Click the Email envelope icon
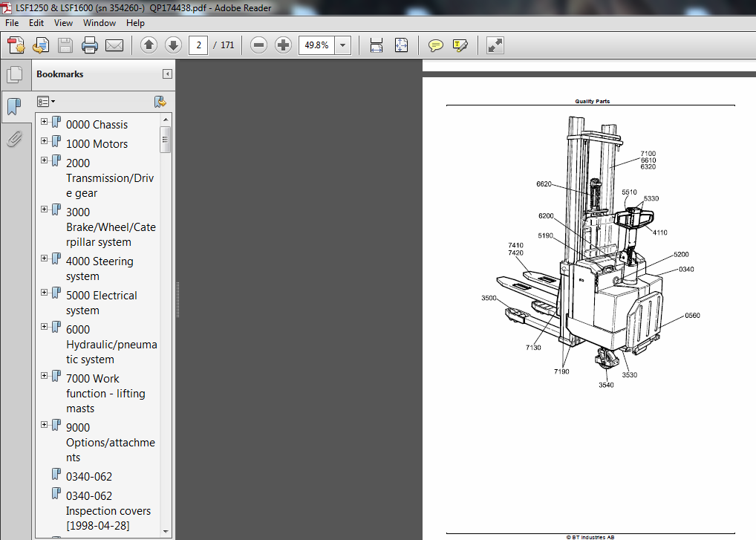Viewport: 756px width, 540px height. (114, 45)
